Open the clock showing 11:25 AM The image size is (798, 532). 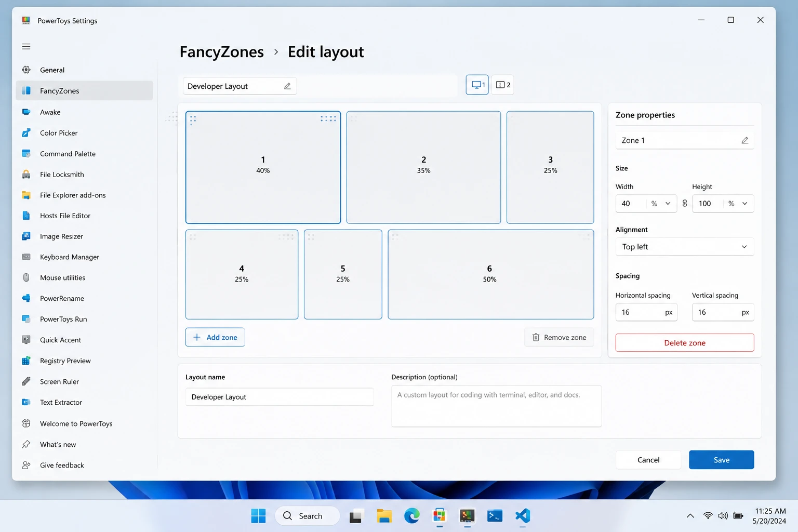[770, 516]
